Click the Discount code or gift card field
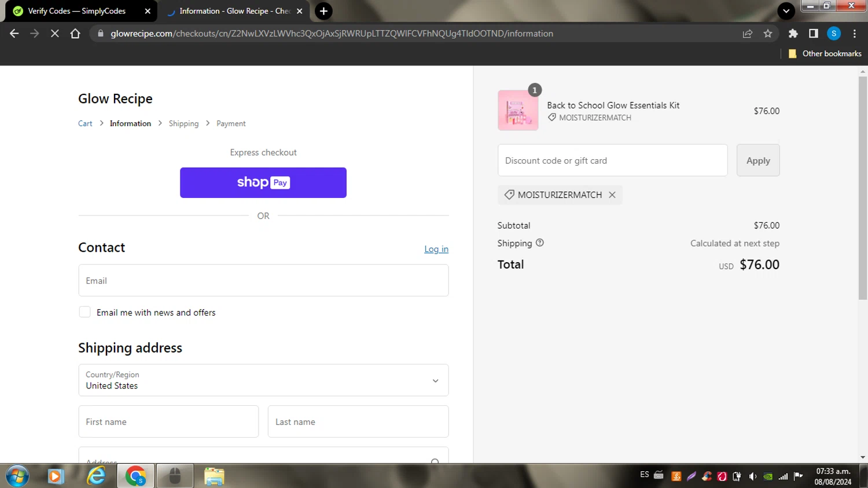868x488 pixels. pyautogui.click(x=612, y=160)
